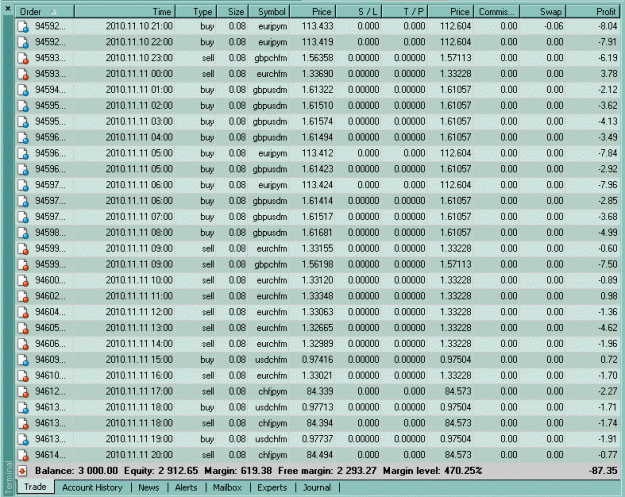The width and height of the screenshot is (625, 497).
Task: Click the buy order icon for the 2010.11.10 21:00 eurjpym row
Action: pyautogui.click(x=23, y=26)
